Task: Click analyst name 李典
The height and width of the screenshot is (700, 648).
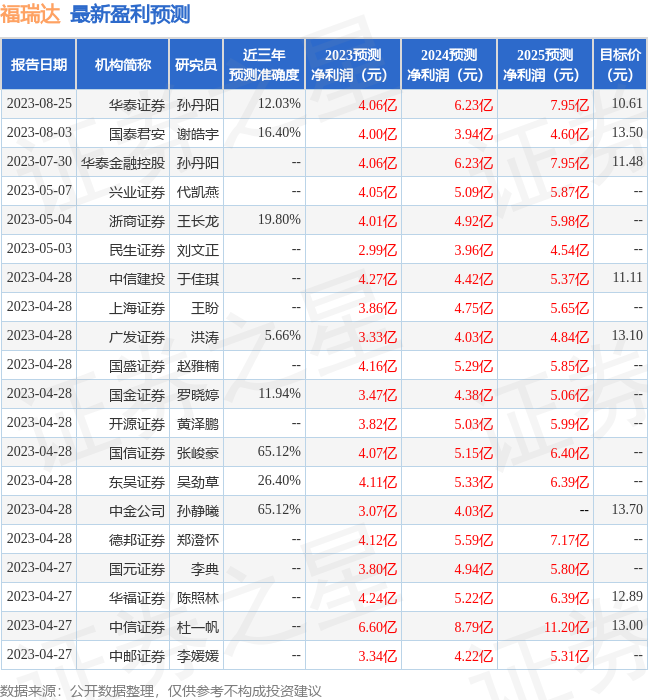Action: tap(205, 569)
